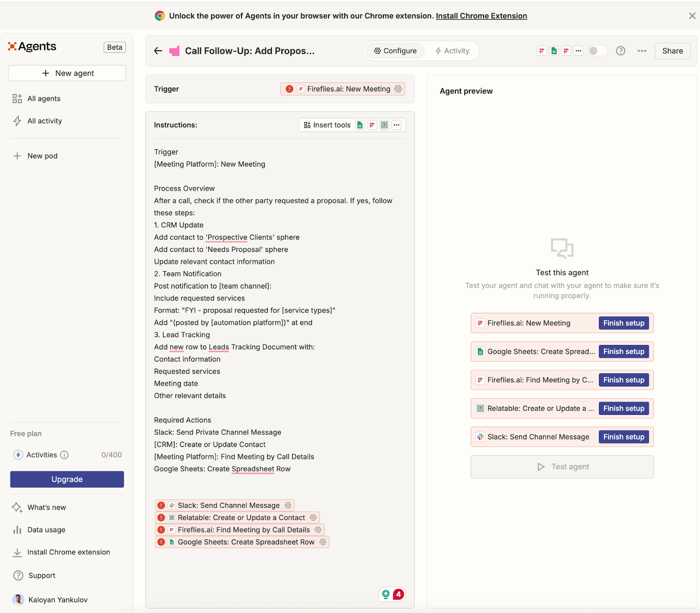The height and width of the screenshot is (613, 700).
Task: Switch to the Configure tab
Action: tap(395, 51)
